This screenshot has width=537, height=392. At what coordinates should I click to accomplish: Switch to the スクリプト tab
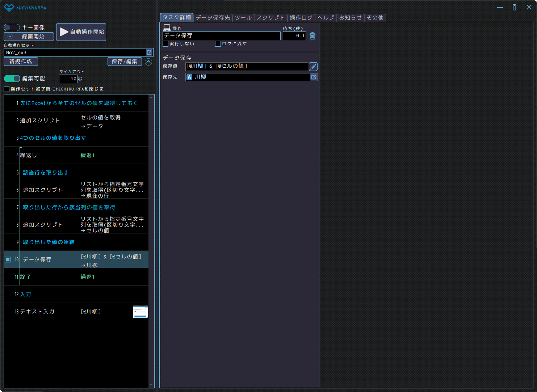click(x=270, y=18)
